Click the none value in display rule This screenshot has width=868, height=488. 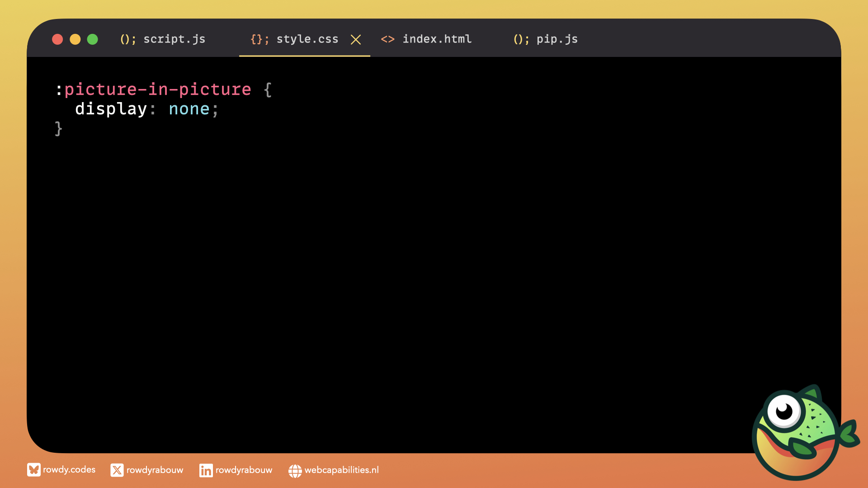pyautogui.click(x=189, y=109)
